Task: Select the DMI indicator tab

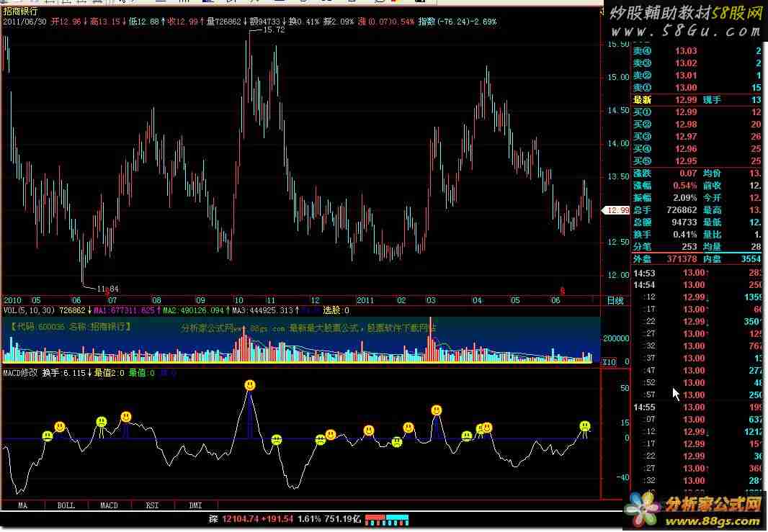Action: (195, 505)
